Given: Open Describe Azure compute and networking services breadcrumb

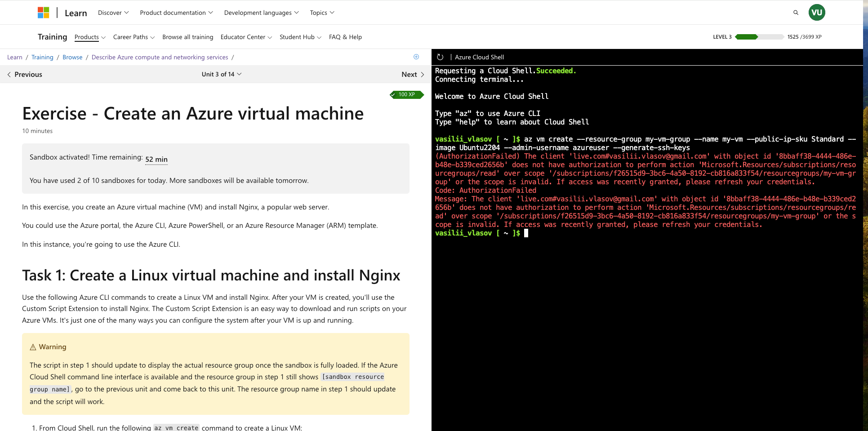Looking at the screenshot, I should [160, 57].
